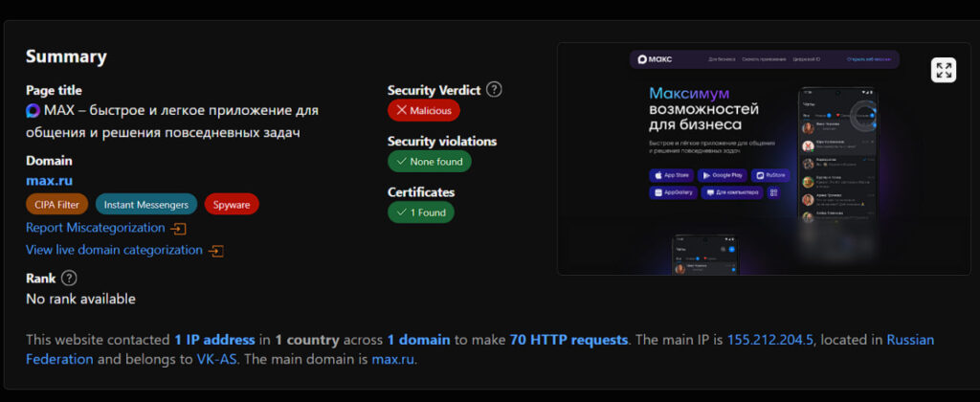Open the max.ru link under Domain

pos(49,180)
